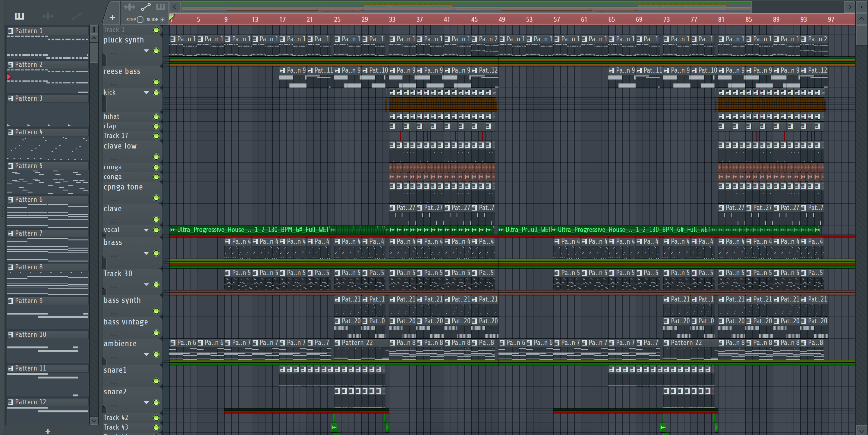868x435 pixels.
Task: Expand the ambience track arrow
Action: coord(146,354)
